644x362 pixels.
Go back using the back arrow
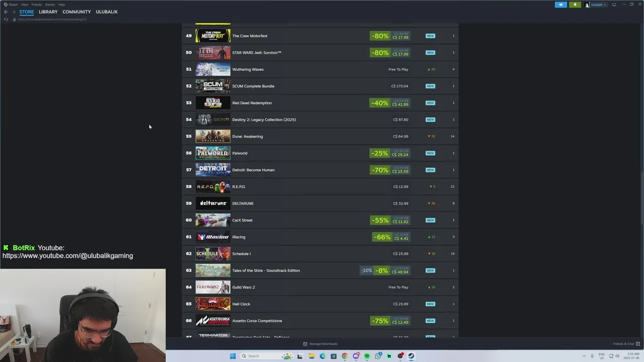(6, 12)
